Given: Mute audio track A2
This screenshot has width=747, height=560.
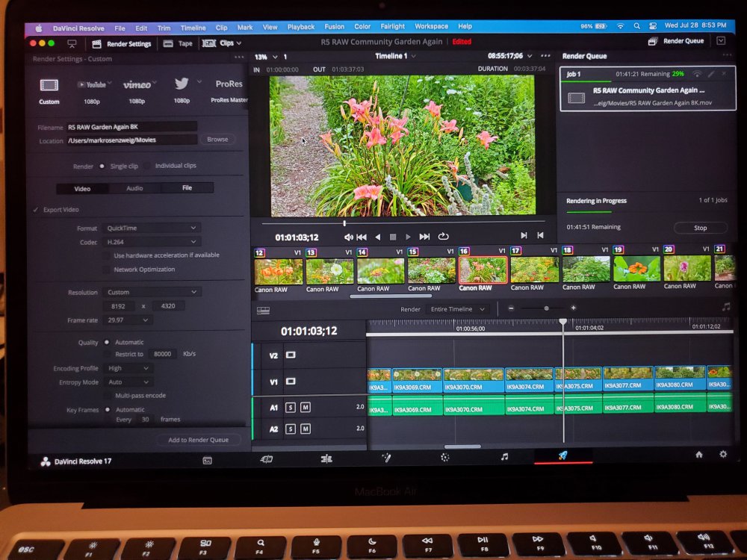Looking at the screenshot, I should click(x=306, y=429).
